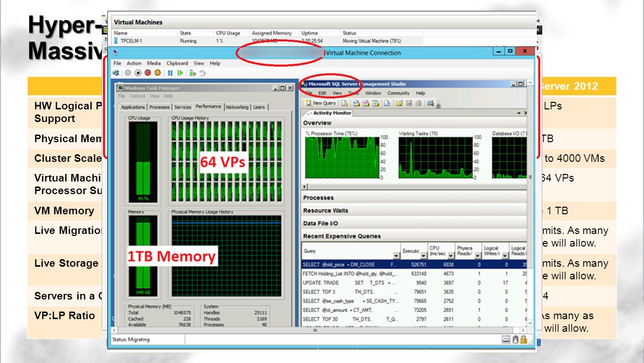Click the mouse status icon in VM status bar

tap(515, 340)
